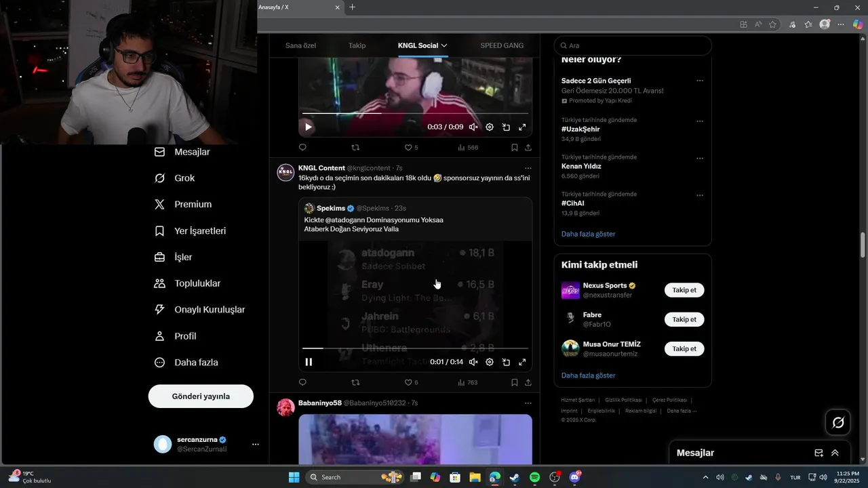Image resolution: width=868 pixels, height=488 pixels.
Task: Click Spekims video progress bar
Action: click(415, 348)
